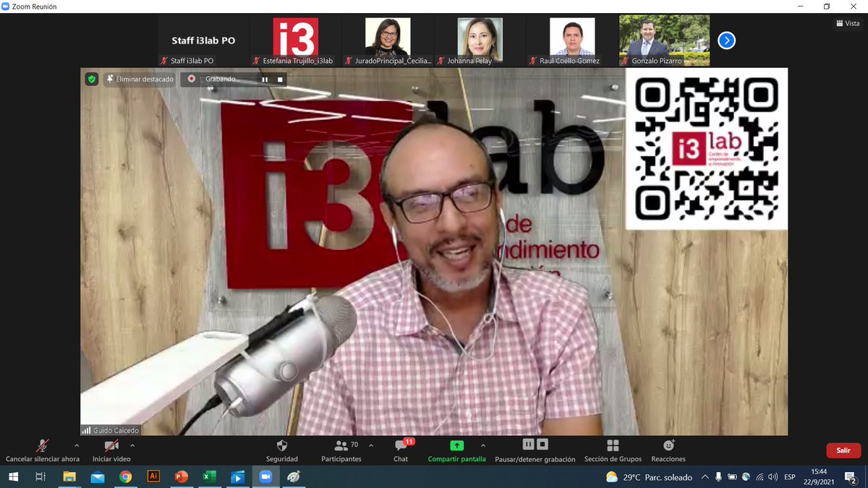Click the system tray microphone icon
The width and height of the screenshot is (868, 488).
[718, 477]
